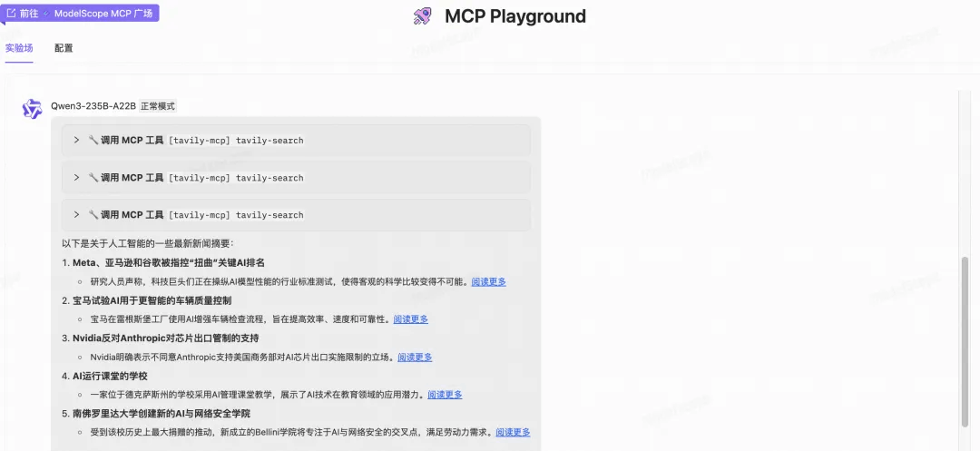Click headline 南佛罗里达大学创建新的AI与网络安全学院
Viewport: 980px width, 451px height.
coord(162,414)
